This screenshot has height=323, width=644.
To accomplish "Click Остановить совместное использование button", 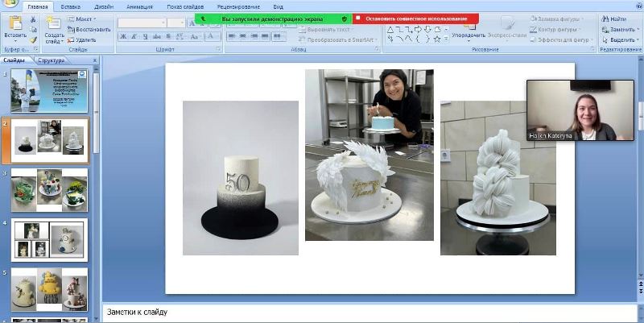I will coord(416,19).
